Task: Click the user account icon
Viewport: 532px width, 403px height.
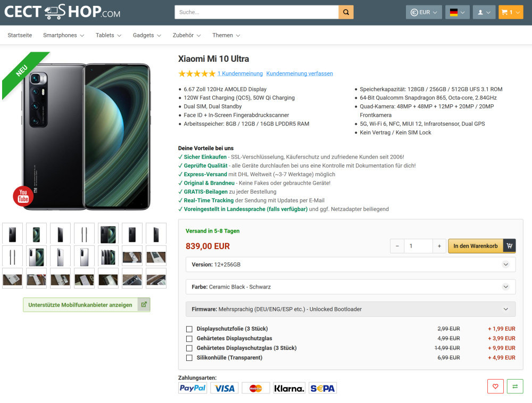Action: click(484, 12)
